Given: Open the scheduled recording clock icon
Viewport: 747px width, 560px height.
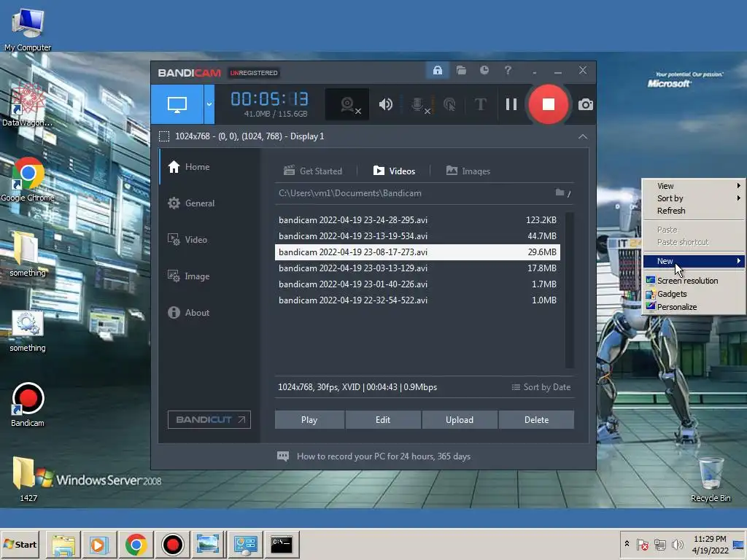Looking at the screenshot, I should 484,71.
